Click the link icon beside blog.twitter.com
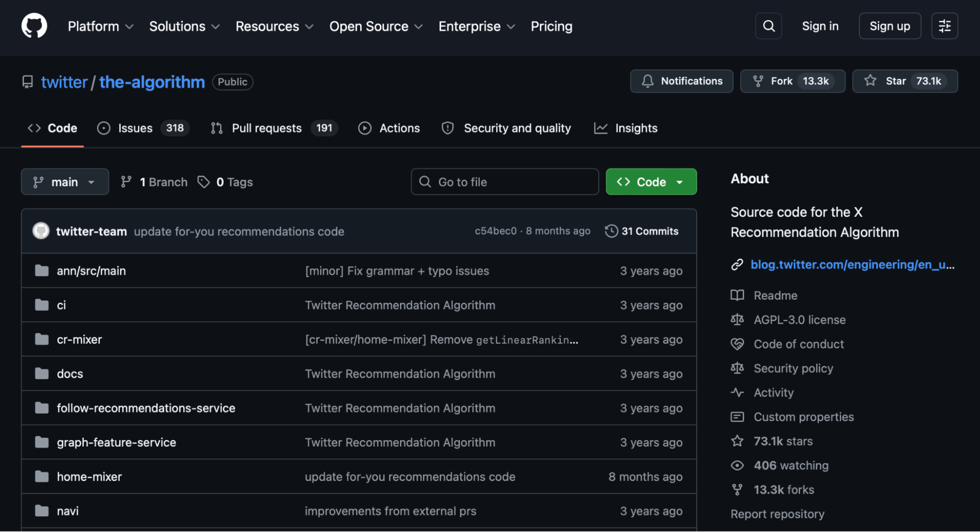The width and height of the screenshot is (980, 532). (737, 265)
